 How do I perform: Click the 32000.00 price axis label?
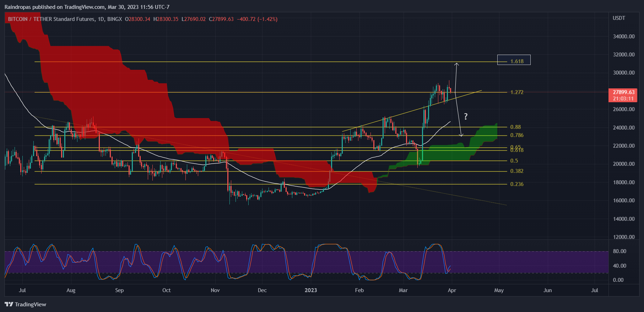(x=624, y=55)
